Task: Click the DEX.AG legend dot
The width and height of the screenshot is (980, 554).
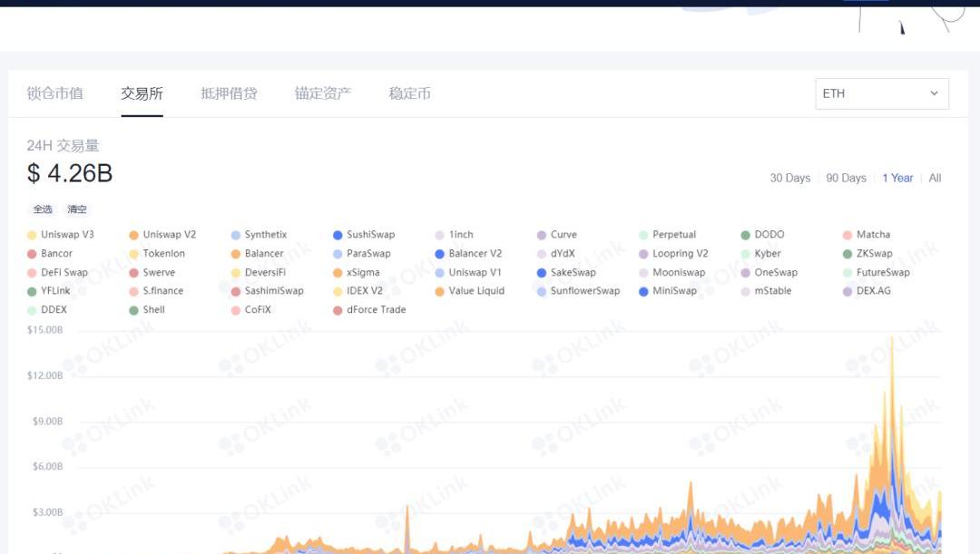Action: coord(848,292)
